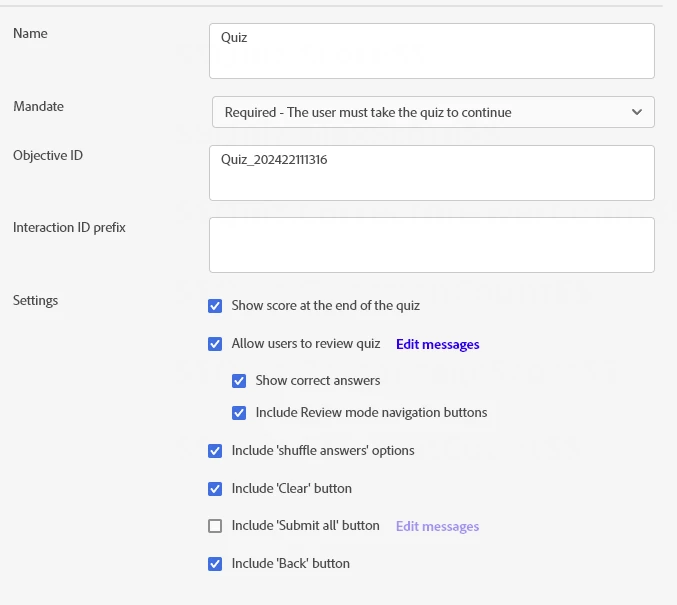
Task: Toggle 'Allow users to review quiz' checkbox
Action: [215, 344]
